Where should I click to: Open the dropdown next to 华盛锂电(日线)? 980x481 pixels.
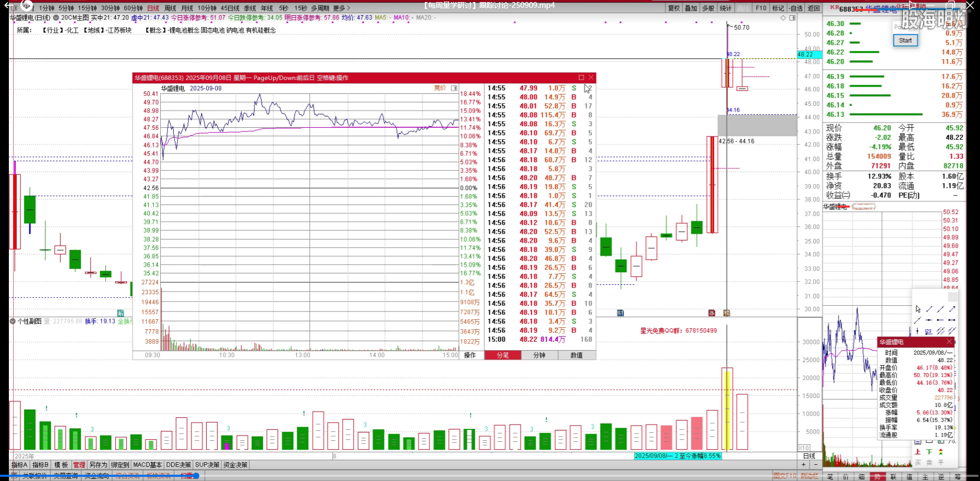[56, 18]
